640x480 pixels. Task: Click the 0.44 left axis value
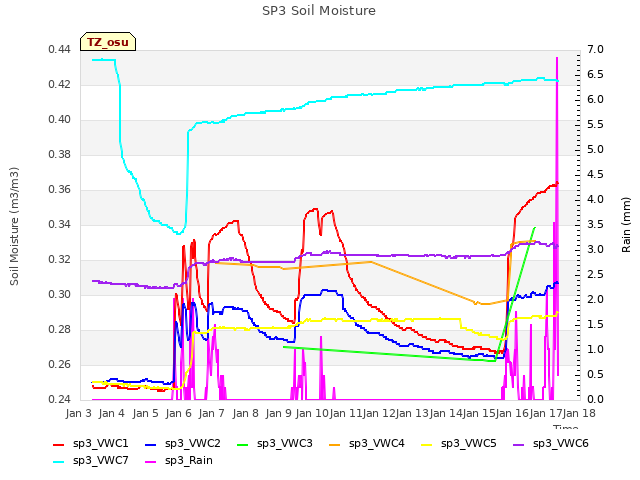tap(60, 50)
